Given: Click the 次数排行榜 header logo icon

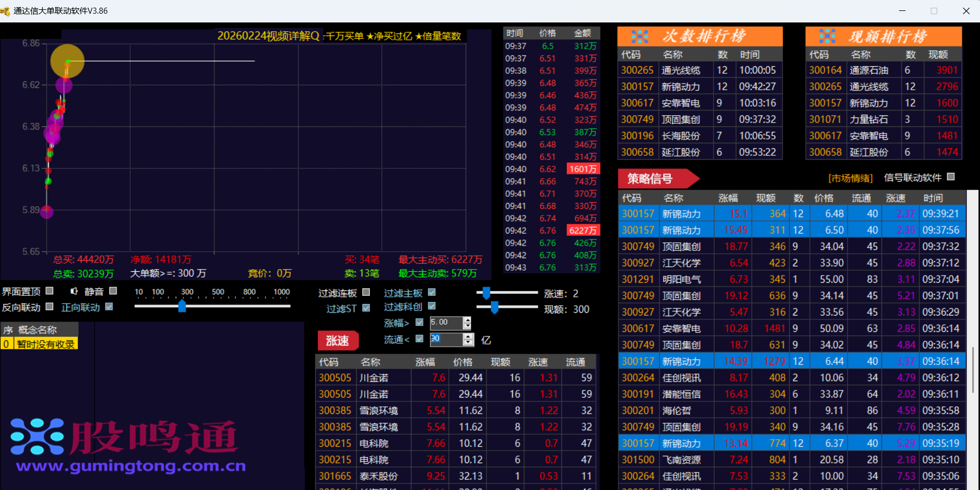Looking at the screenshot, I should 640,37.
